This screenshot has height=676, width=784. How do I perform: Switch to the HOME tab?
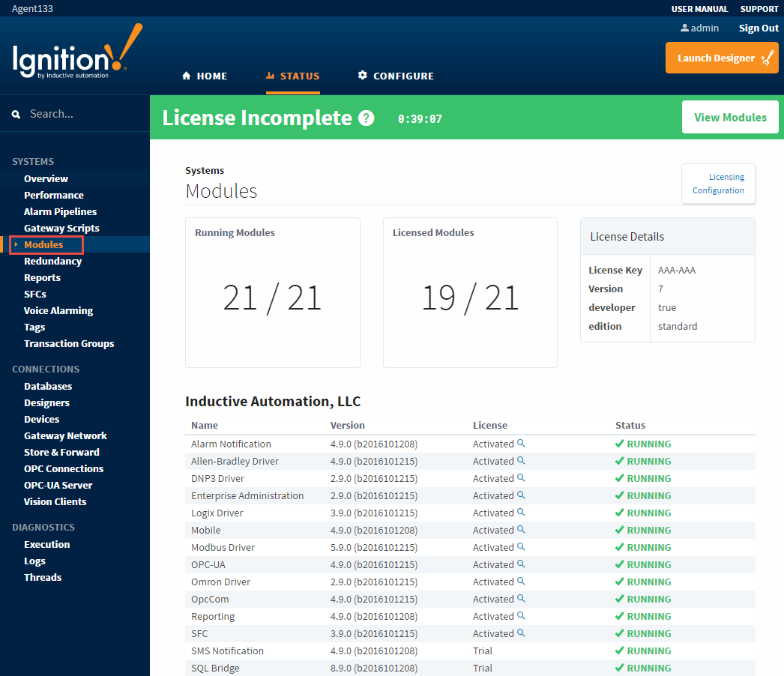[x=211, y=75]
